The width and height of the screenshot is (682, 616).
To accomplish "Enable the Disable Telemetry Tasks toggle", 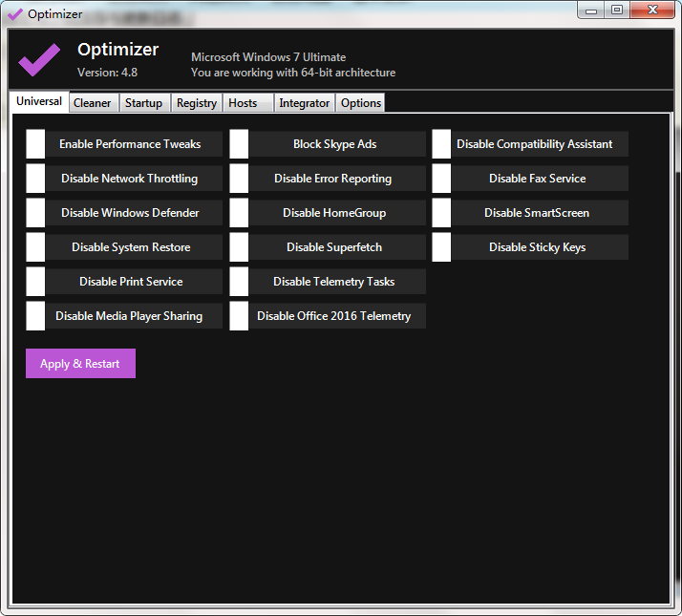I will [239, 282].
